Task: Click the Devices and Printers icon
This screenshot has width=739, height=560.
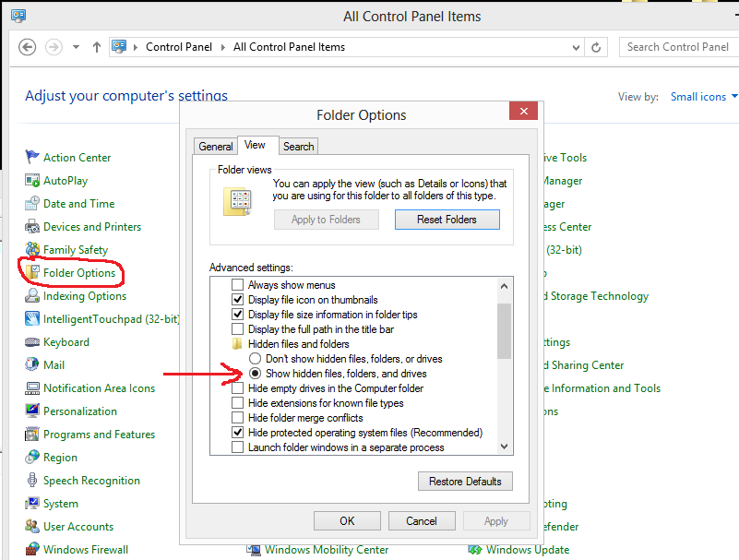Action: (33, 227)
